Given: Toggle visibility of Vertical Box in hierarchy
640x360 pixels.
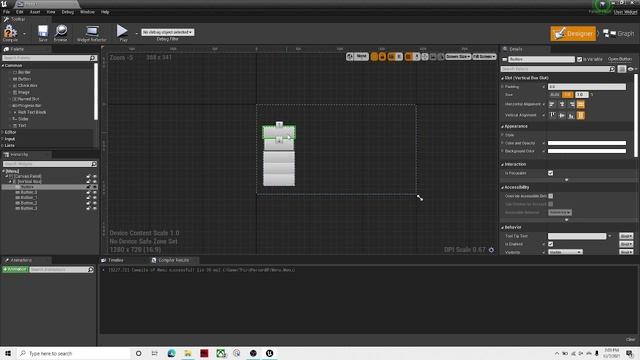Looking at the screenshot, I should (95, 182).
